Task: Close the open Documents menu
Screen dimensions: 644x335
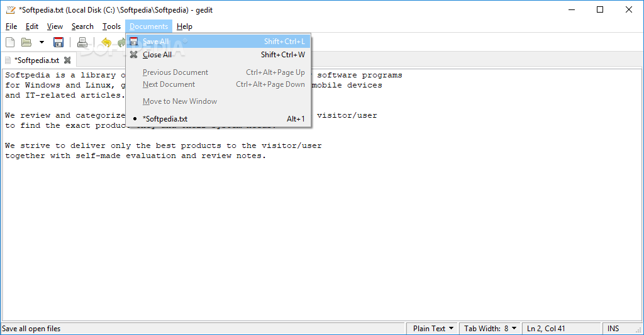Action: click(x=148, y=26)
